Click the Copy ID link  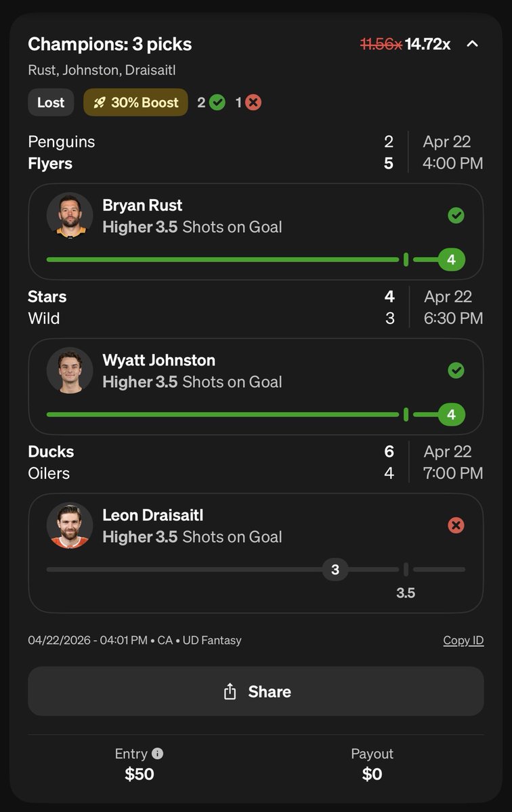(x=463, y=640)
